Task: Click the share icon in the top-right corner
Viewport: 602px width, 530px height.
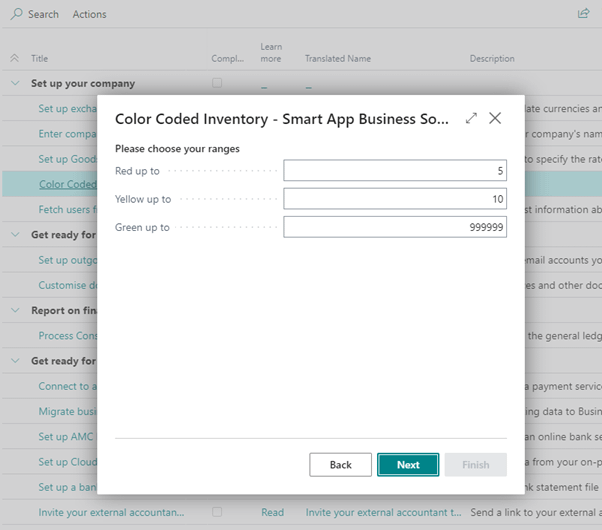Action: pos(584,14)
